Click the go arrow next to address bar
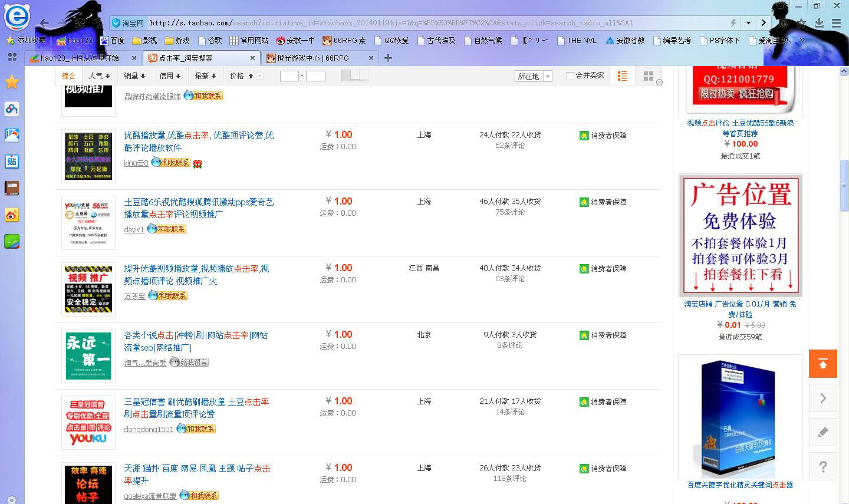 click(764, 23)
